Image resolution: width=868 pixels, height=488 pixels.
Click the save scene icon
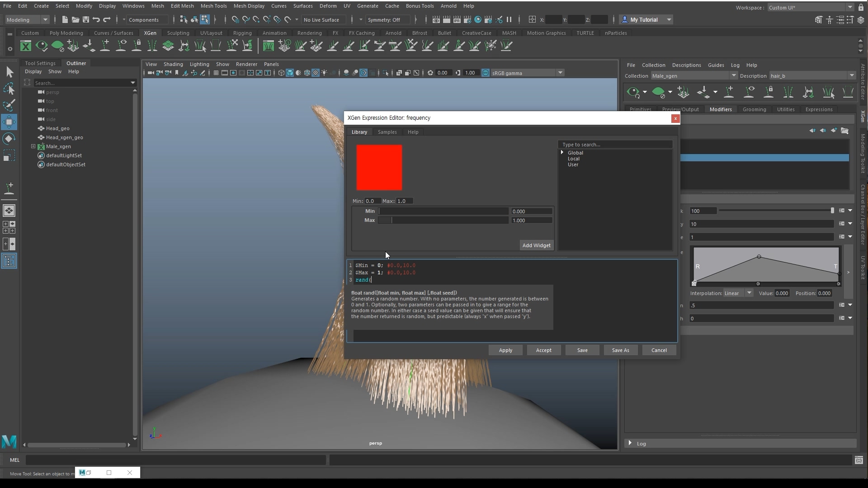tap(86, 19)
